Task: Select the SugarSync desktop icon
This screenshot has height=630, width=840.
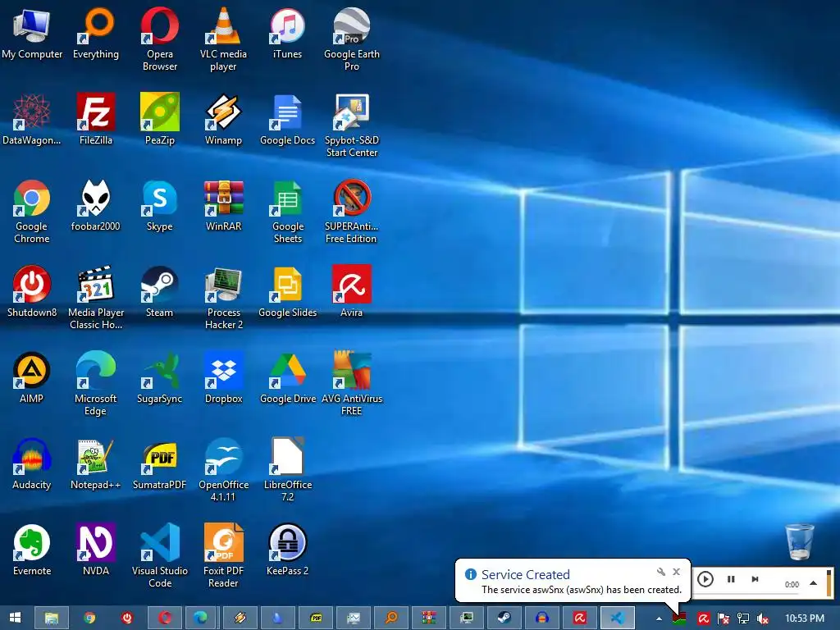Action: 160,377
